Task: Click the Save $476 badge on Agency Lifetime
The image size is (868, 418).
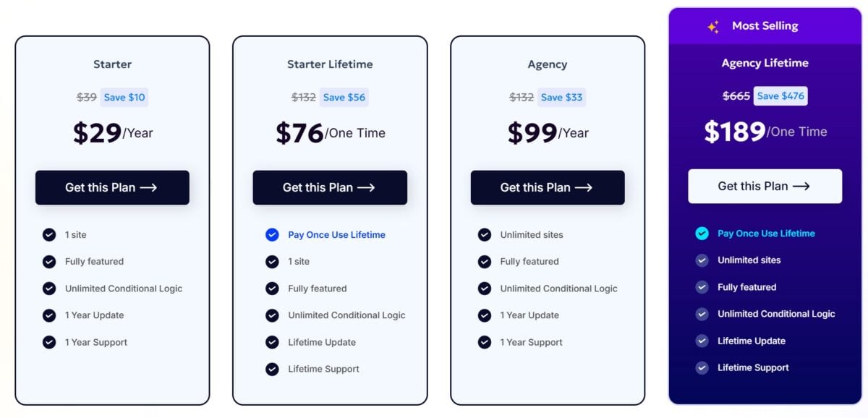Action: pos(780,95)
